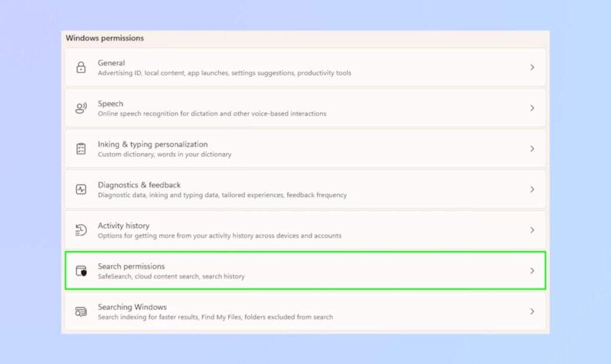
Task: Expand Searching Windows using its chevron
Action: coord(532,311)
